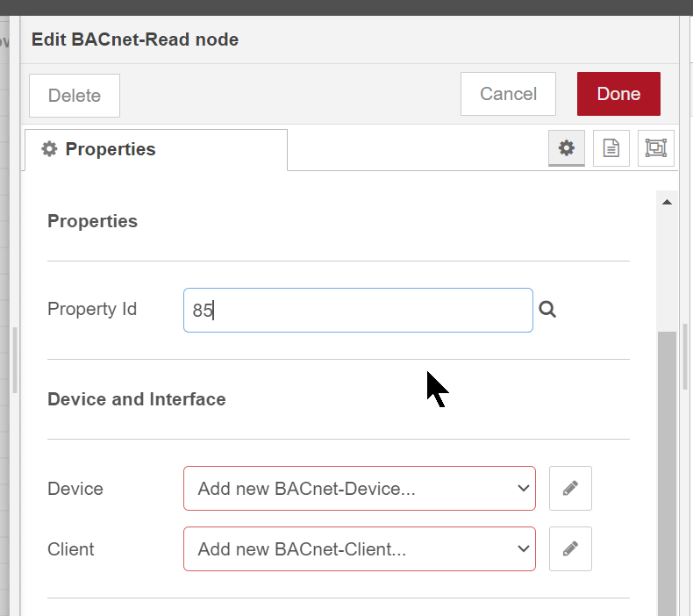Expand the Client dropdown list

(360, 548)
